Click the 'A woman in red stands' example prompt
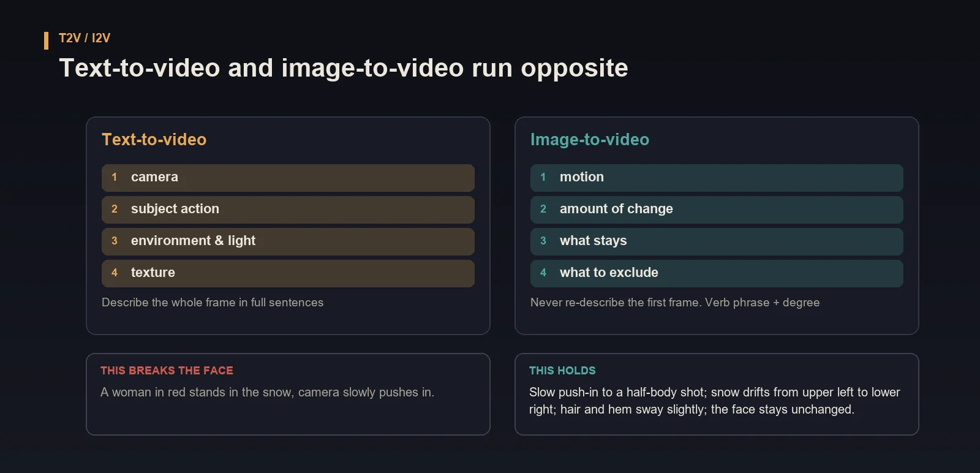 [267, 393]
